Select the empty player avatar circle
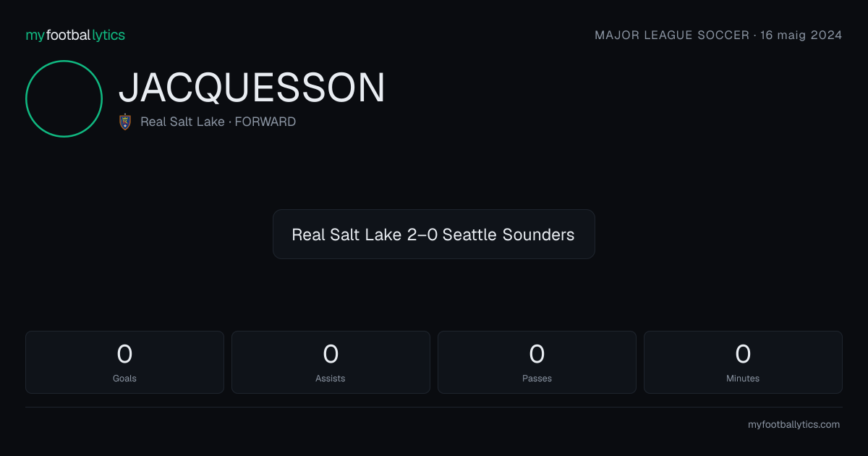The image size is (868, 456). [x=64, y=98]
